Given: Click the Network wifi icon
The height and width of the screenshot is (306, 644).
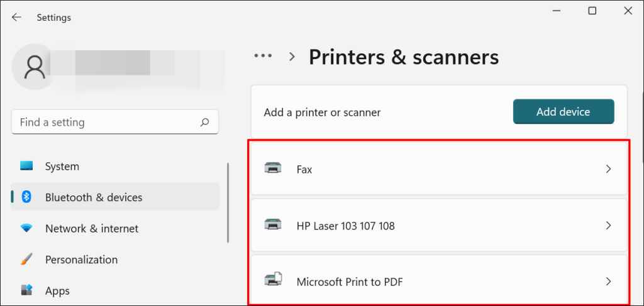Looking at the screenshot, I should click(x=26, y=229).
